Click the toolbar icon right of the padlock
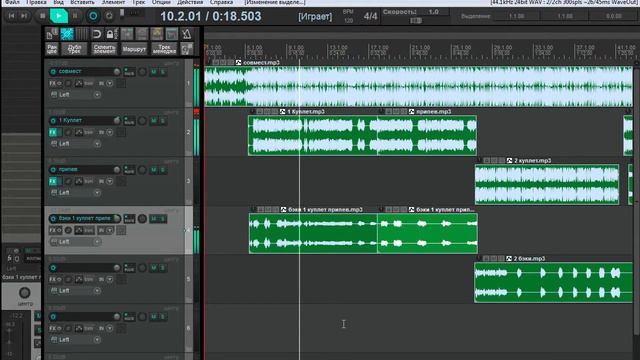This screenshot has height=360, width=640. (127, 34)
